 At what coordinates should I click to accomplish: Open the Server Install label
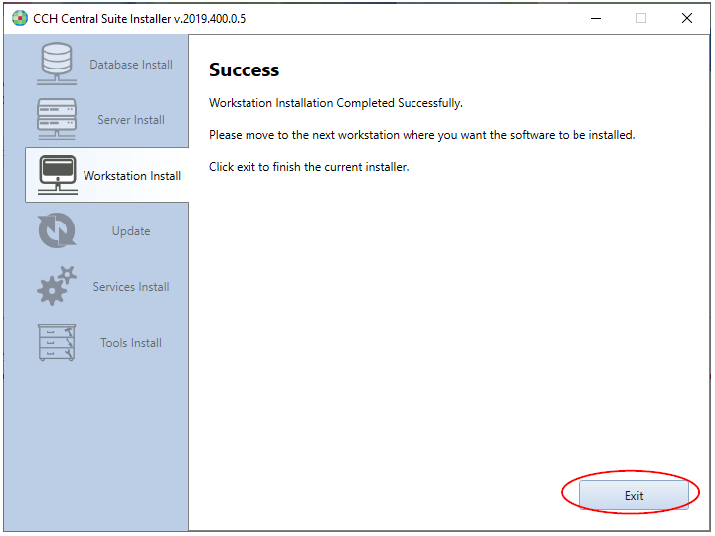coord(131,120)
